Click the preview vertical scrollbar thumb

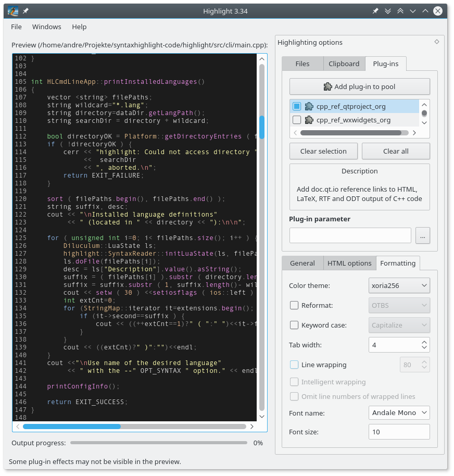(x=262, y=127)
